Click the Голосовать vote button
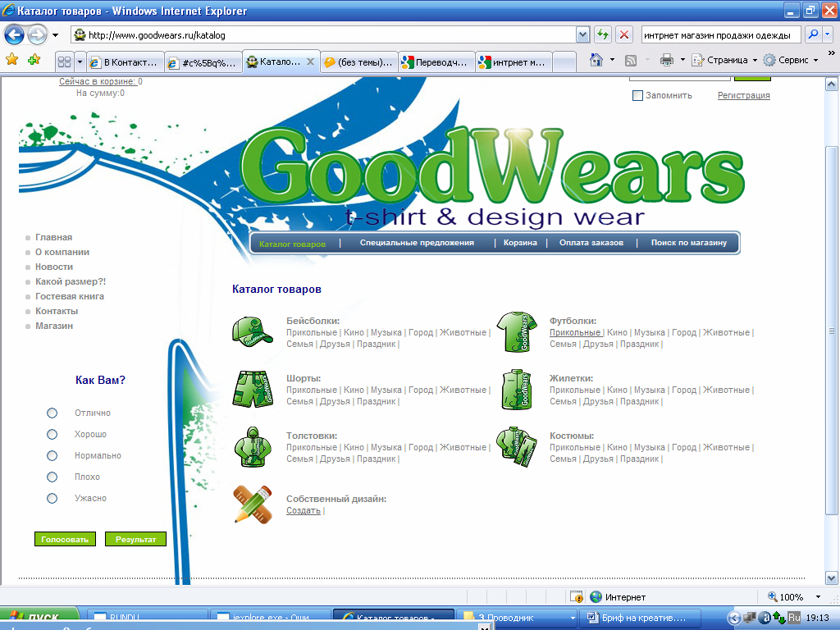The height and width of the screenshot is (630, 840). tap(65, 539)
